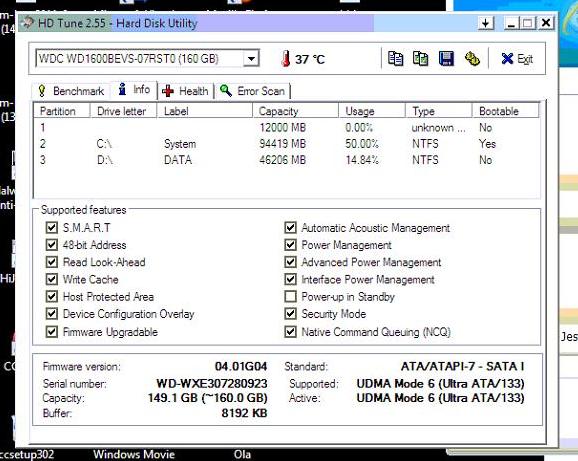Click the Active UDMA Mode 6 value
578x461 pixels.
click(441, 398)
